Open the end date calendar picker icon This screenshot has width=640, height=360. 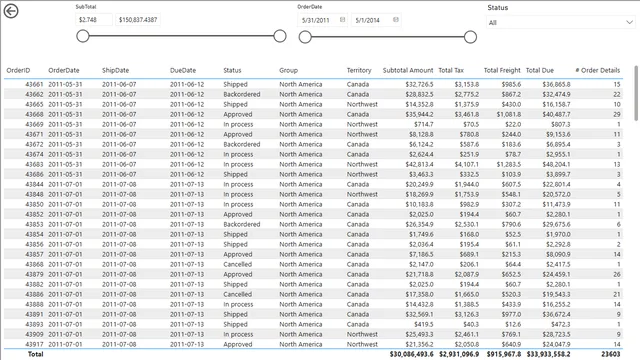pyautogui.click(x=396, y=20)
